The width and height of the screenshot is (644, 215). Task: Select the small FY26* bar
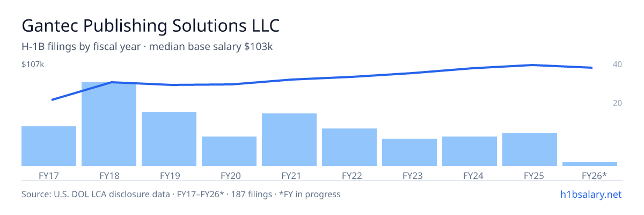(590, 164)
